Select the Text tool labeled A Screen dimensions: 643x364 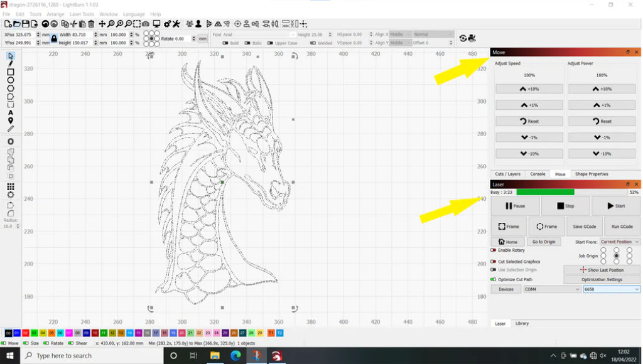point(11,112)
